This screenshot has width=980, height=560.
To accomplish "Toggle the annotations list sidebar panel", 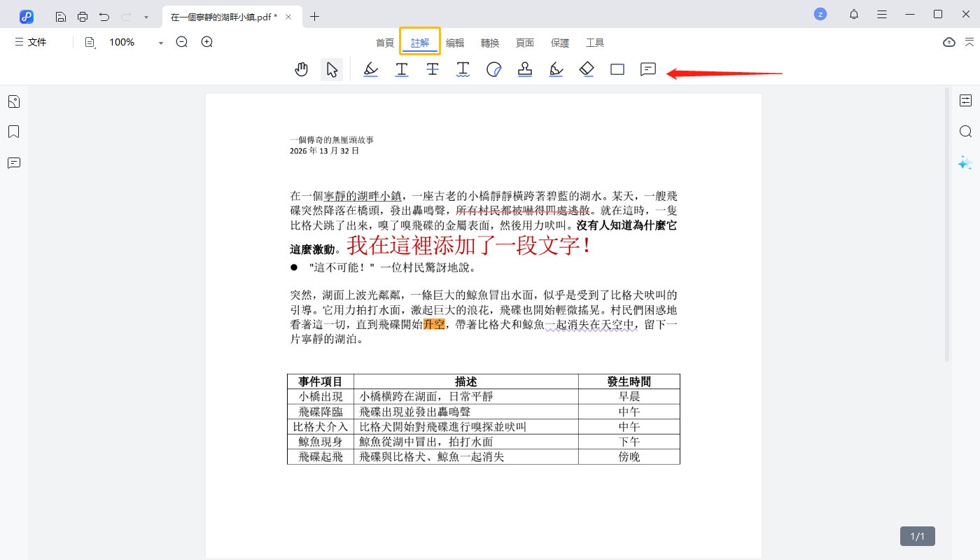I will pyautogui.click(x=13, y=163).
